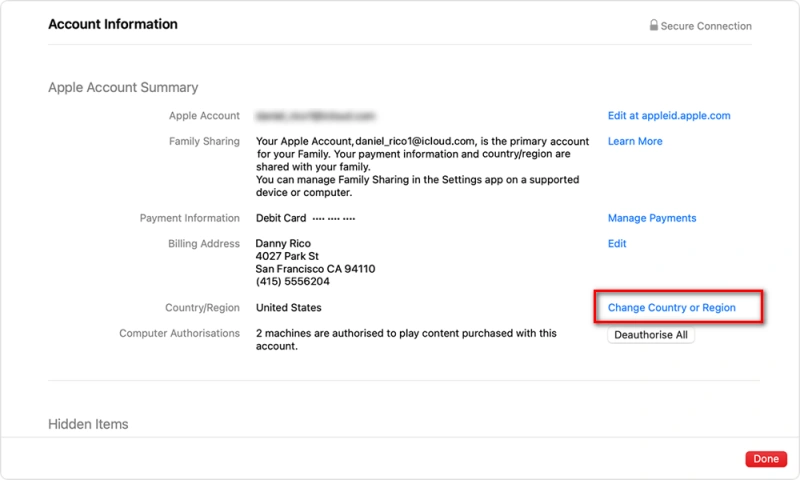Click the Secure Connection label text
800x480 pixels.
tap(706, 26)
